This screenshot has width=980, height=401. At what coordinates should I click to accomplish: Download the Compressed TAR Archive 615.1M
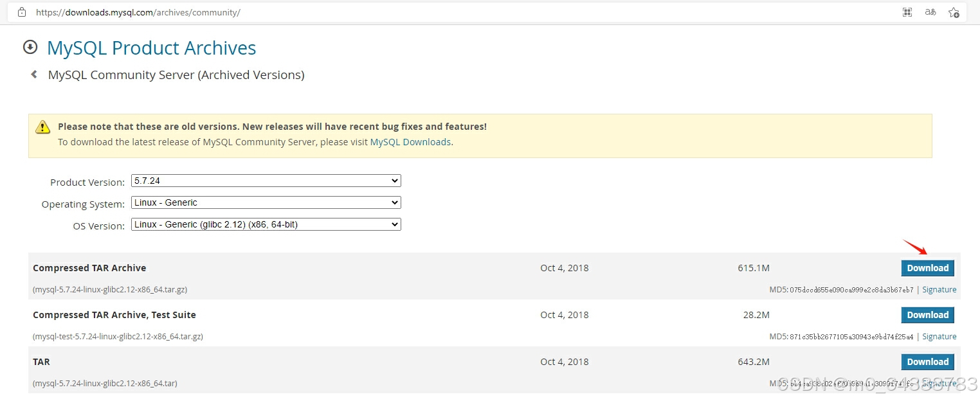pyautogui.click(x=927, y=268)
